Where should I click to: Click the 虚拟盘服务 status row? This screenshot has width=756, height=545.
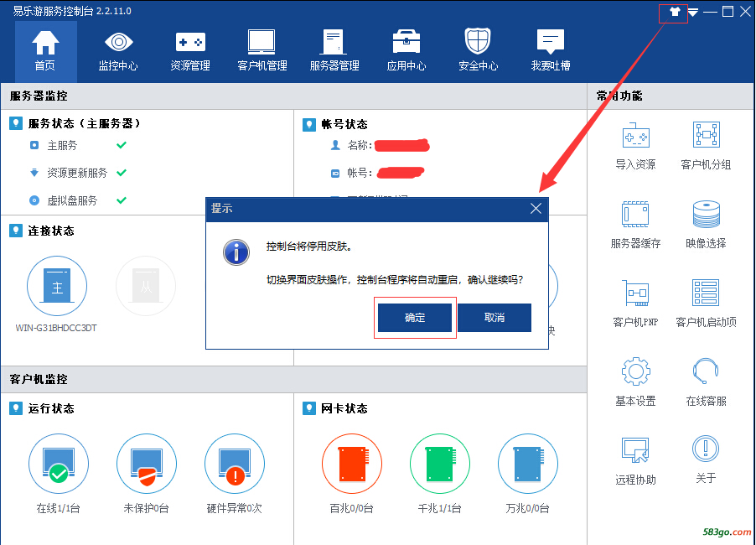pyautogui.click(x=78, y=200)
